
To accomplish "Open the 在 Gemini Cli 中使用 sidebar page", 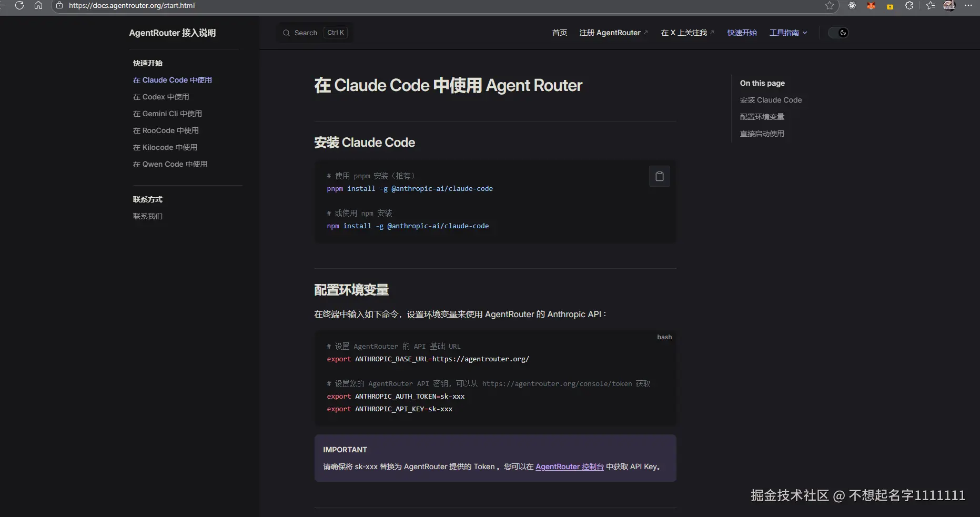I will (x=167, y=114).
